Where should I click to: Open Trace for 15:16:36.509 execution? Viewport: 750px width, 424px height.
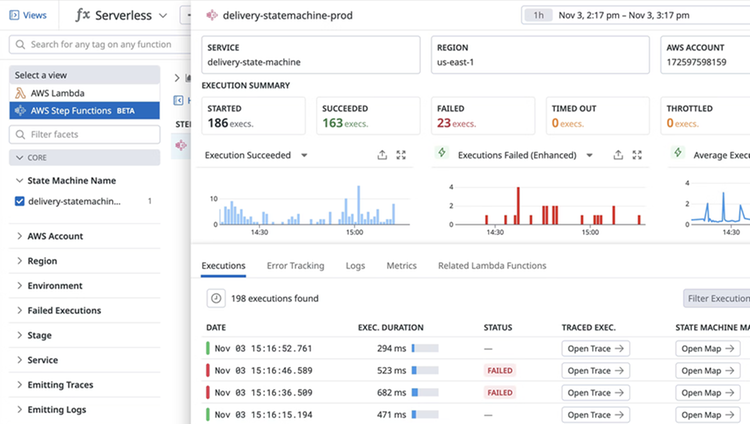(x=596, y=392)
